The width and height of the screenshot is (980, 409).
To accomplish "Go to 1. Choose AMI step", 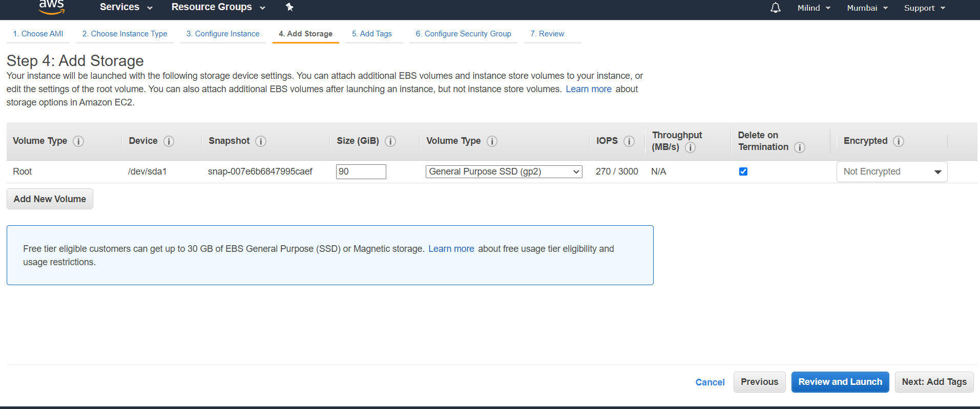I will click(38, 34).
